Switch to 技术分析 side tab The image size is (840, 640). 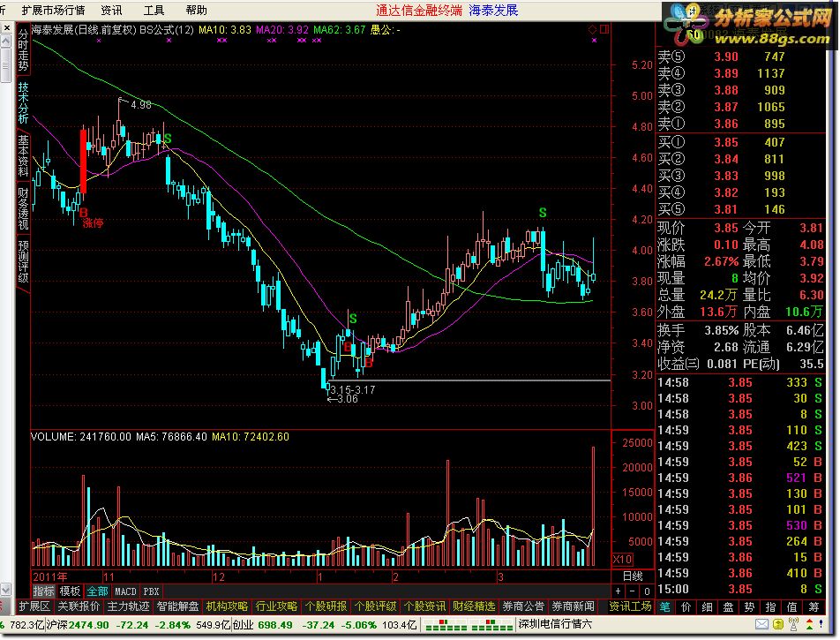23,102
